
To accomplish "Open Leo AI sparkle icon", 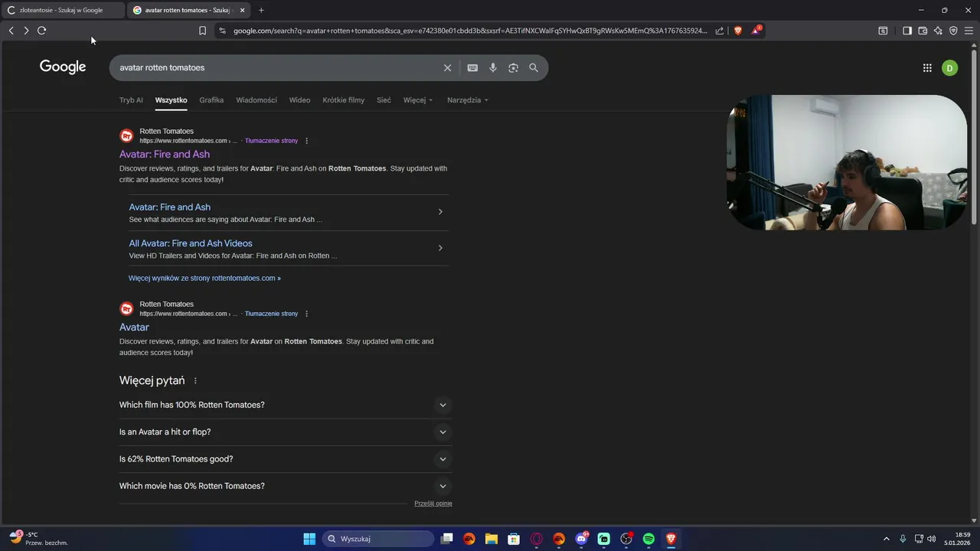I will (938, 31).
